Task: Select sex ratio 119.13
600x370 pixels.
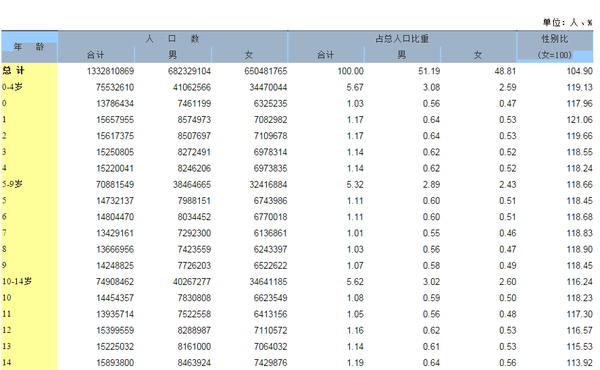Action: pyautogui.click(x=579, y=87)
